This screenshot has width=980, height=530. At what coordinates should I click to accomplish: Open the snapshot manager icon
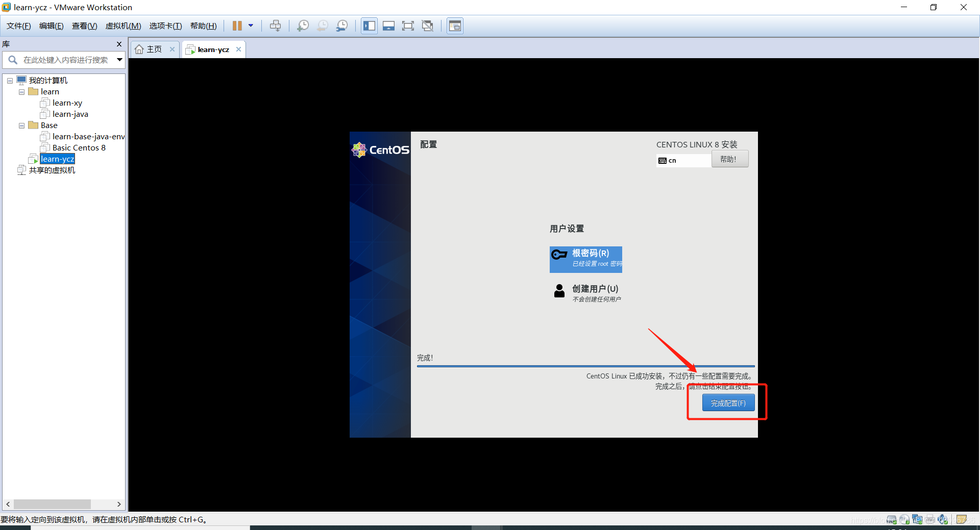[x=342, y=26]
